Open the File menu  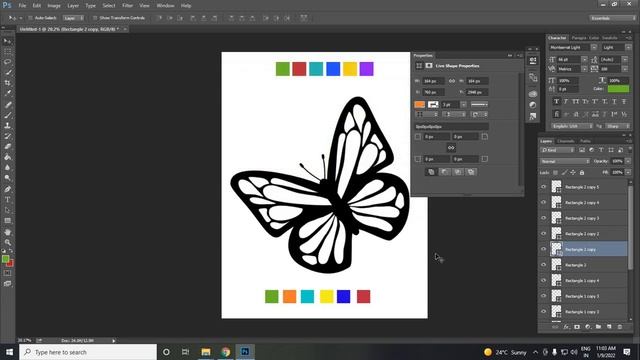pyautogui.click(x=22, y=6)
